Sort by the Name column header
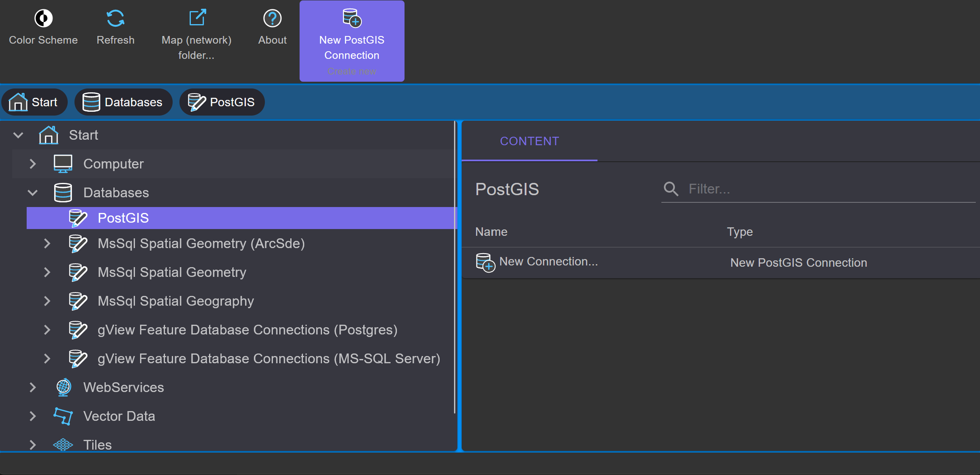The height and width of the screenshot is (475, 980). point(491,232)
